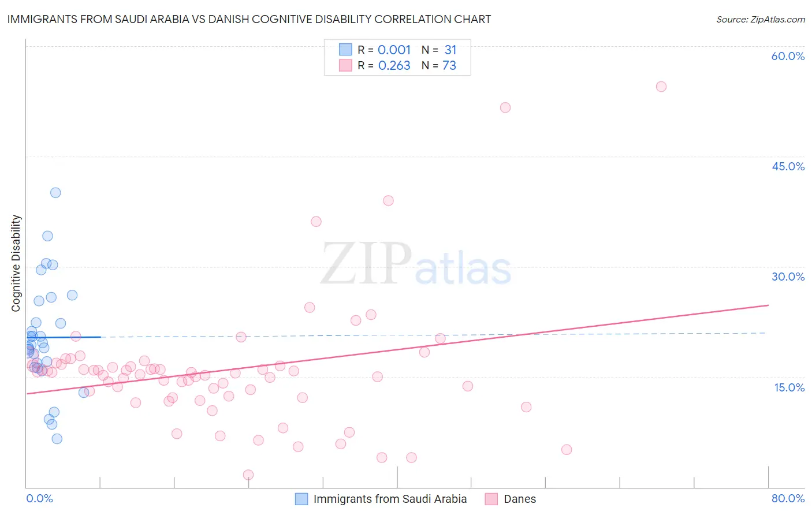Screen dimensions: 812x515
Task: Click the chart title text
Action: pos(249,19)
